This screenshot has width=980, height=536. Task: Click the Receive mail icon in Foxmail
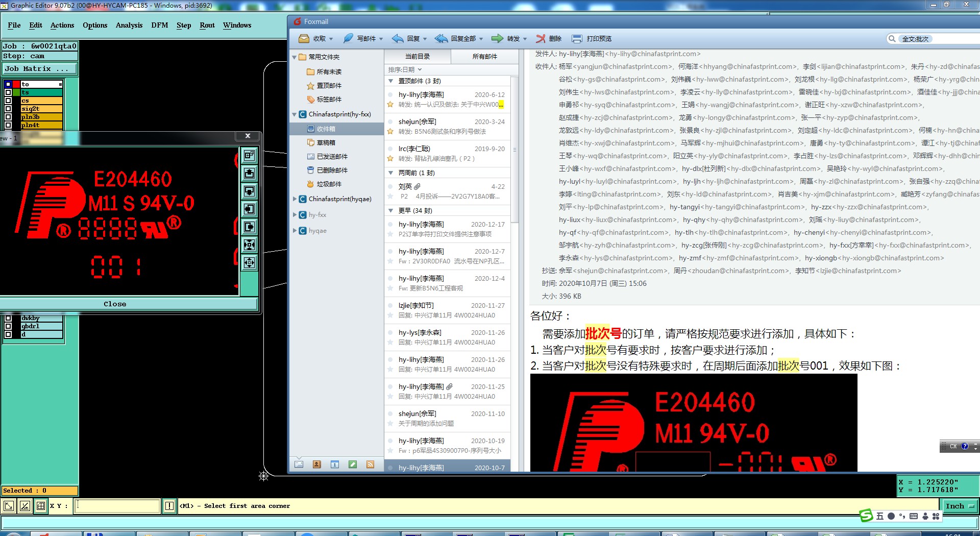[x=304, y=38]
